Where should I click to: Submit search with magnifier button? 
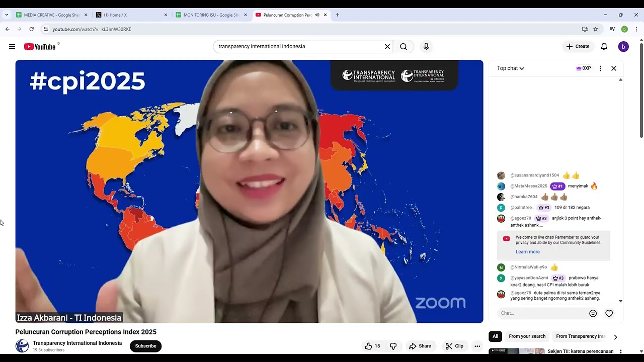click(404, 47)
